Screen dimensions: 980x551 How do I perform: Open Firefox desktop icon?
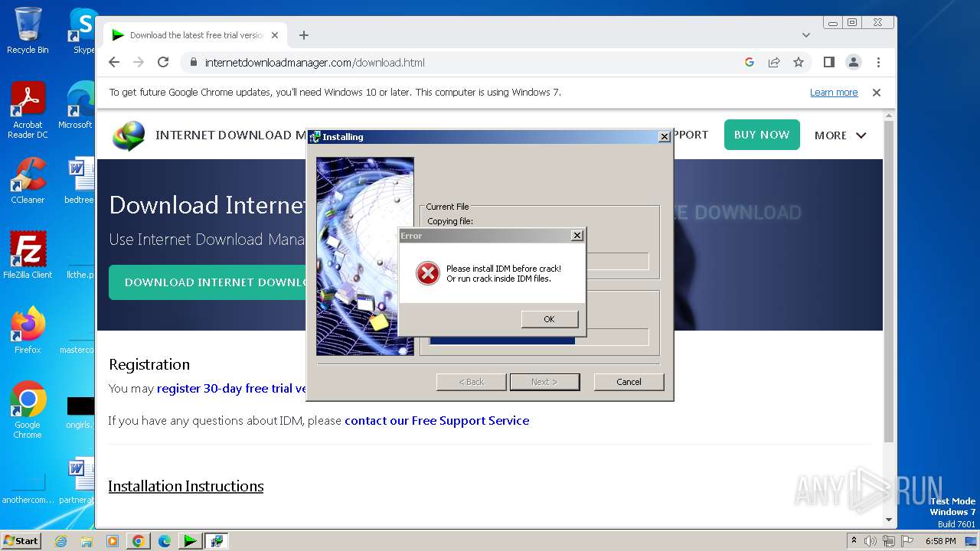click(x=28, y=330)
